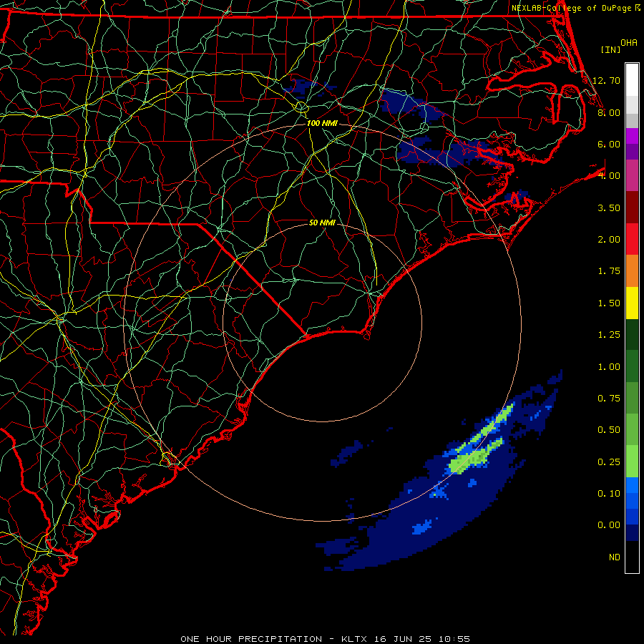
Task: Select the 6.00 legend value
Action: point(609,144)
